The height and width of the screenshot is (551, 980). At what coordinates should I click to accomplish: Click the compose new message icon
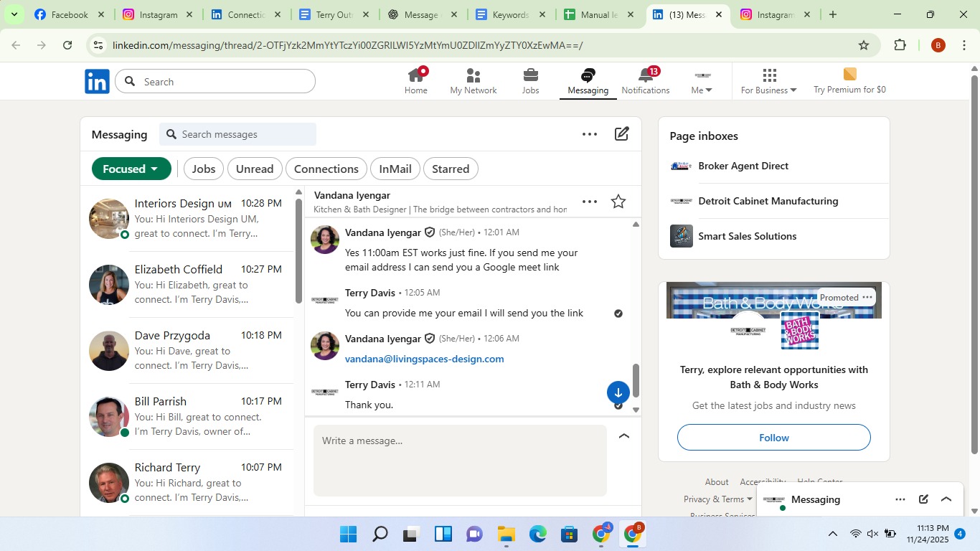coord(622,134)
